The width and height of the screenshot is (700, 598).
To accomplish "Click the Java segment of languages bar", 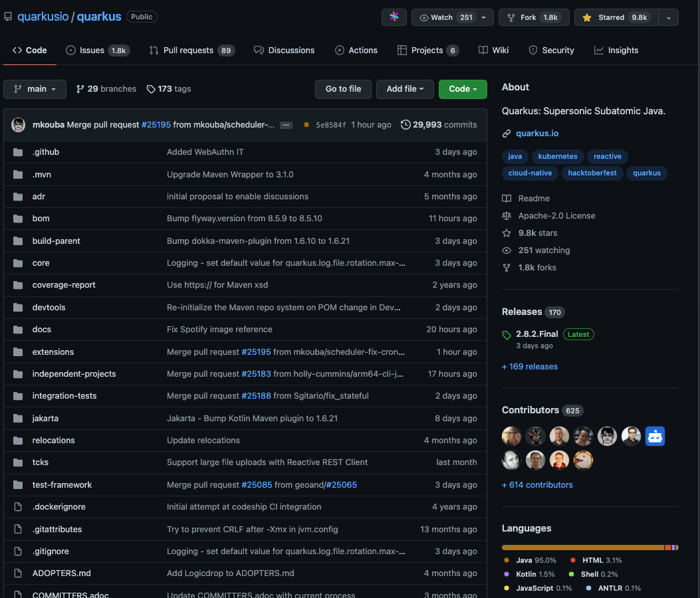I will [x=583, y=548].
